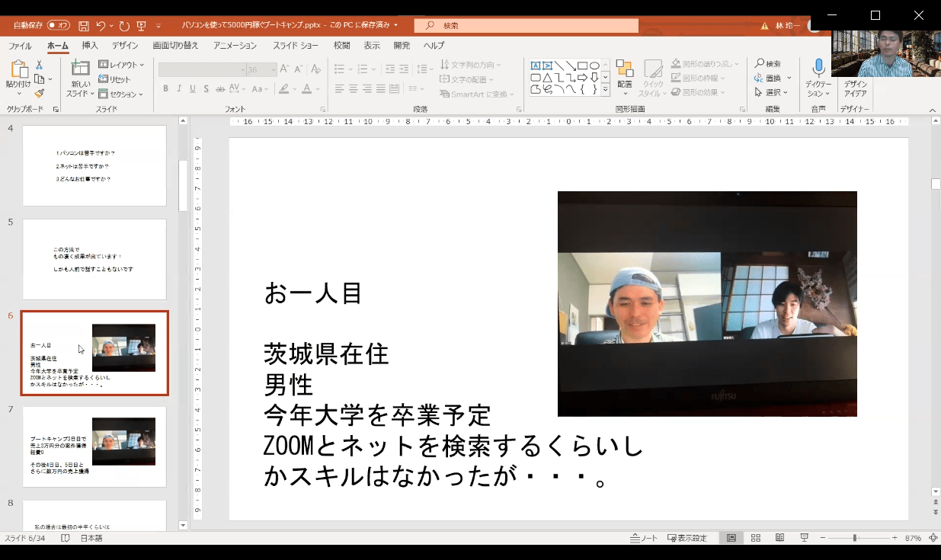The height and width of the screenshot is (560, 941).
Task: Open the 挿入 ribbon tab
Action: tap(90, 46)
